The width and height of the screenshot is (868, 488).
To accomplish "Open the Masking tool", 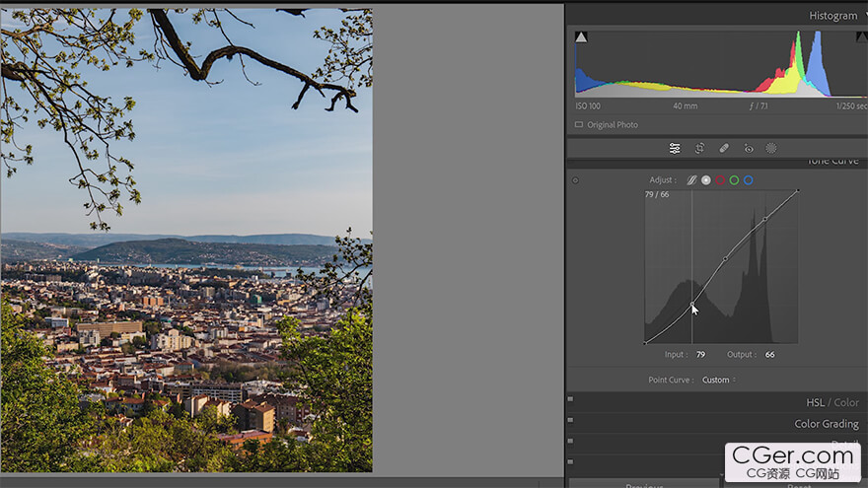I will [x=771, y=148].
